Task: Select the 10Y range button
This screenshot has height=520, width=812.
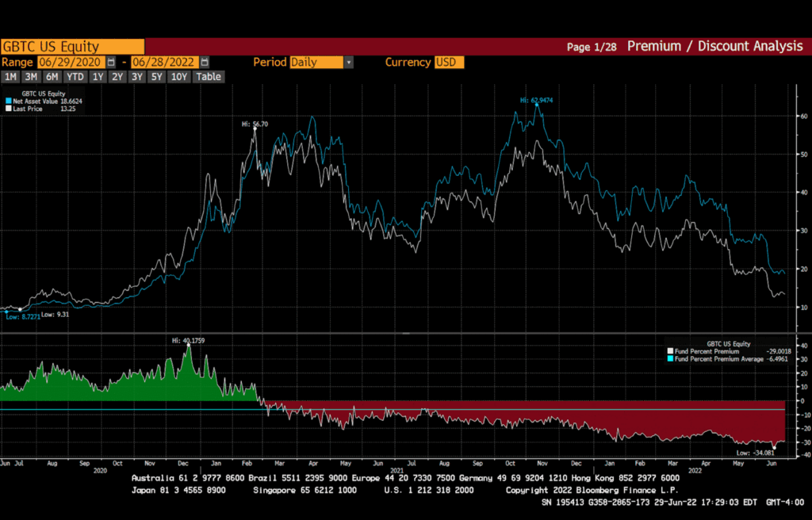Action: pos(178,77)
